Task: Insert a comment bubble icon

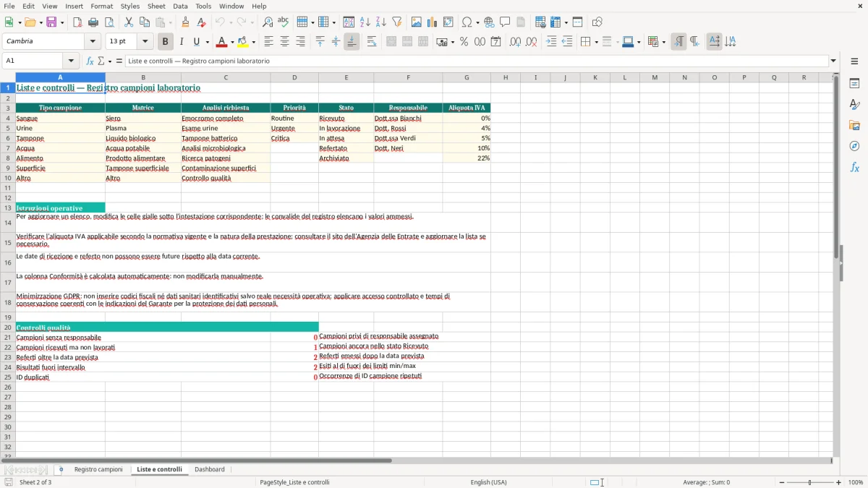Action: pyautogui.click(x=505, y=22)
